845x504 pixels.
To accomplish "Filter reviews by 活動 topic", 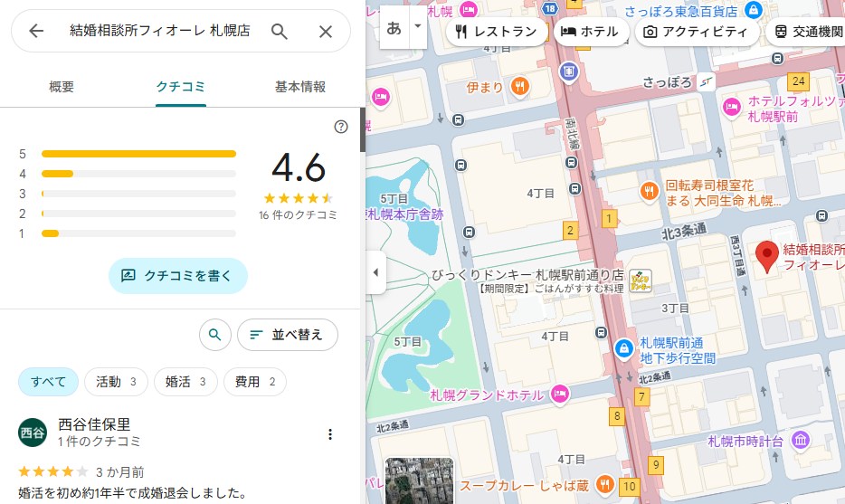I will coord(116,382).
